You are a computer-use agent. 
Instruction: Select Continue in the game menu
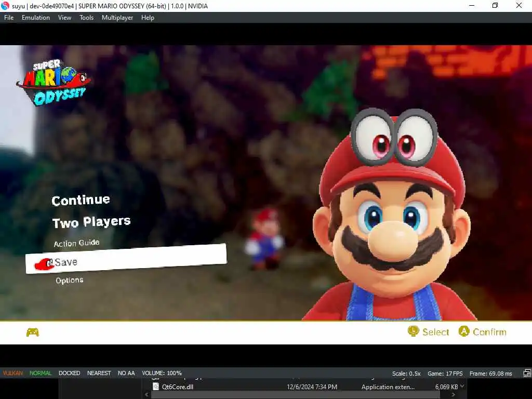pyautogui.click(x=81, y=200)
